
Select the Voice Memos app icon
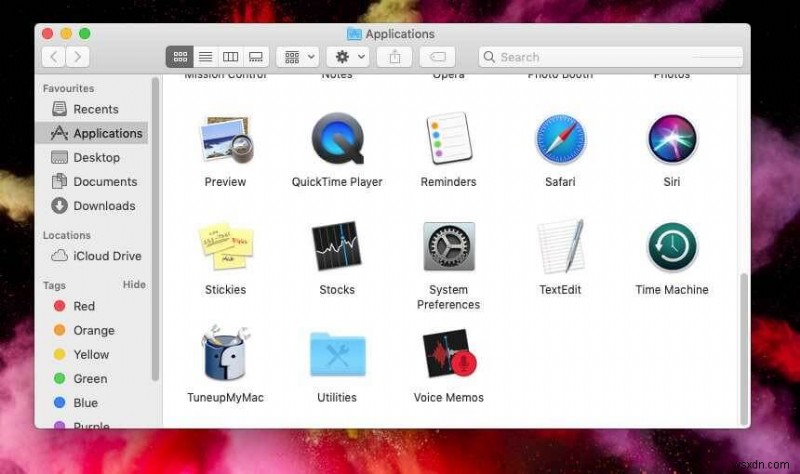449,353
